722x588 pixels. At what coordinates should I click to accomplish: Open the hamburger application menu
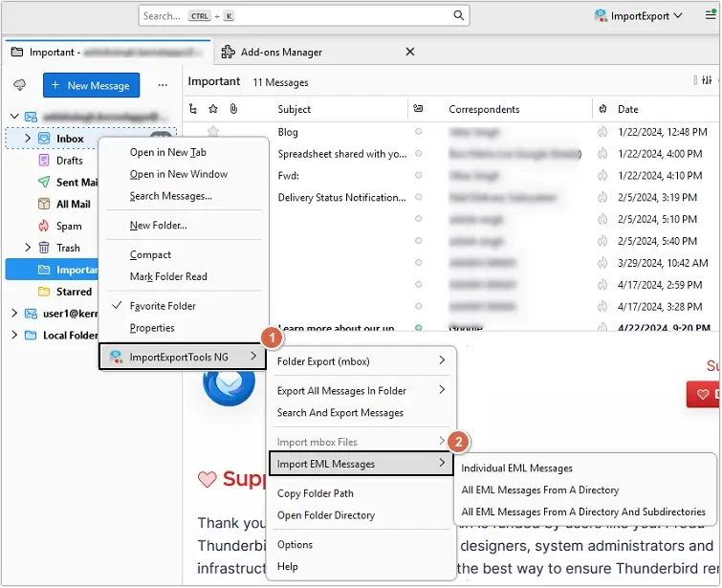[x=711, y=15]
